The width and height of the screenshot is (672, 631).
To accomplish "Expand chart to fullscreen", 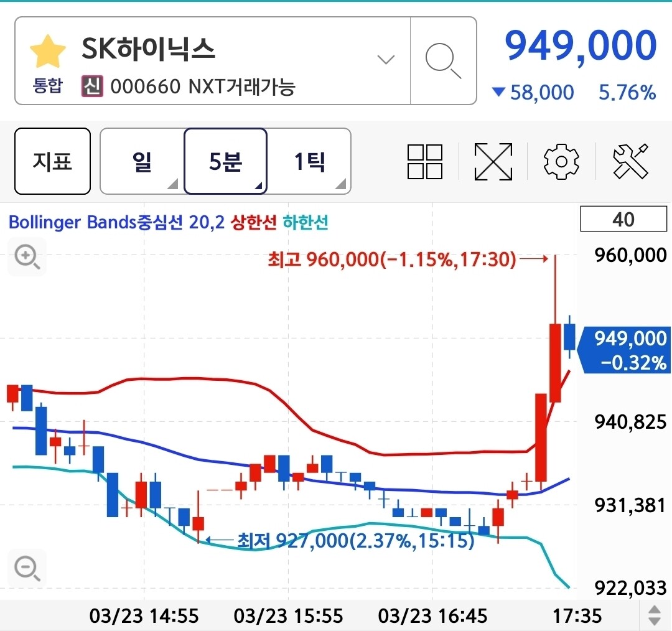I will 493,162.
